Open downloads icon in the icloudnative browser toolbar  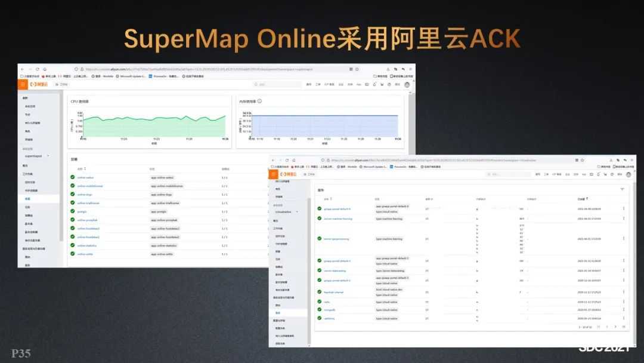611,161
